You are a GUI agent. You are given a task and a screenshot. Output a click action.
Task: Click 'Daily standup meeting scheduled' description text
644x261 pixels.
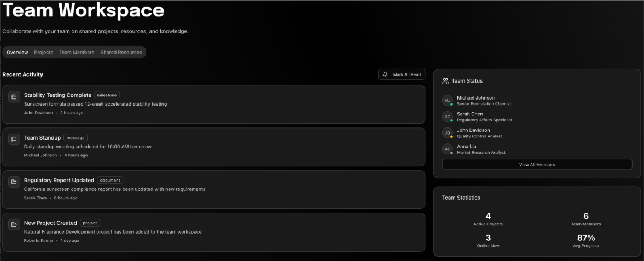88,146
